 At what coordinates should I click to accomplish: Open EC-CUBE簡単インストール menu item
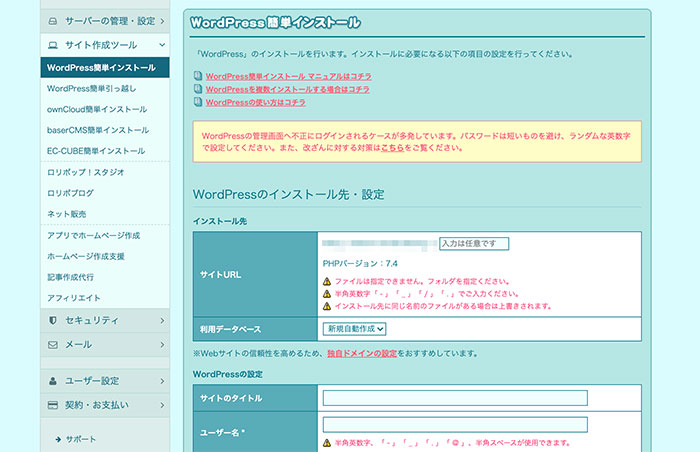(x=96, y=151)
